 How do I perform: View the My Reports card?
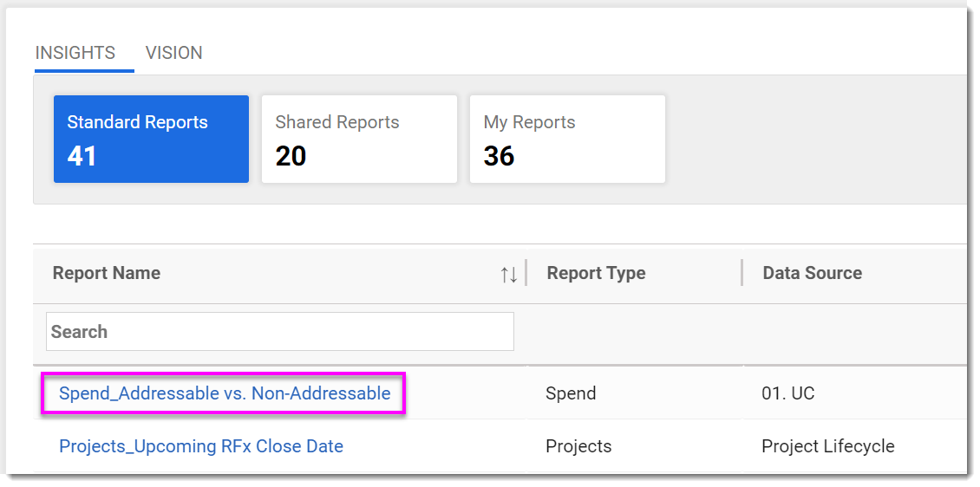567,139
